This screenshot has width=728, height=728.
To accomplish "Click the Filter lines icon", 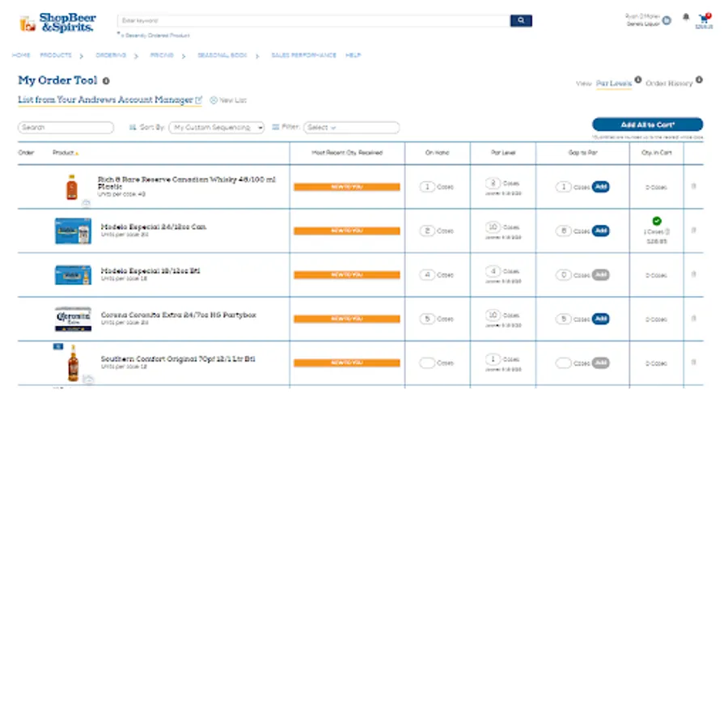I will pos(275,127).
